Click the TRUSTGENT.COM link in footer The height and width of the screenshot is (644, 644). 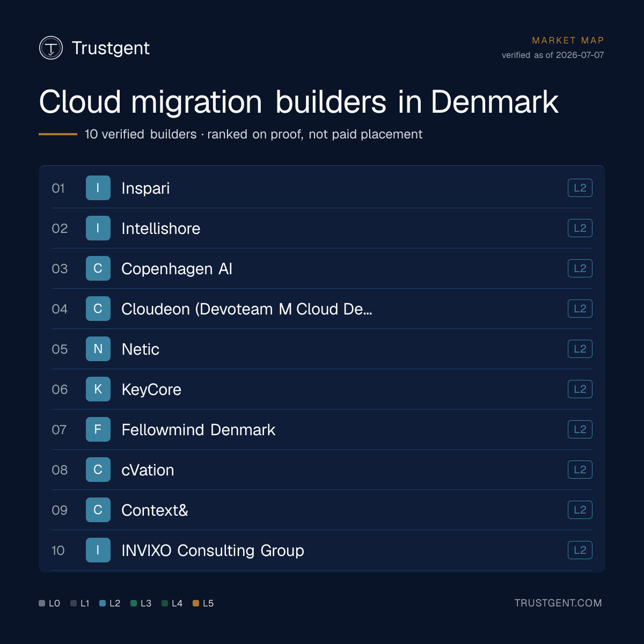click(x=558, y=603)
